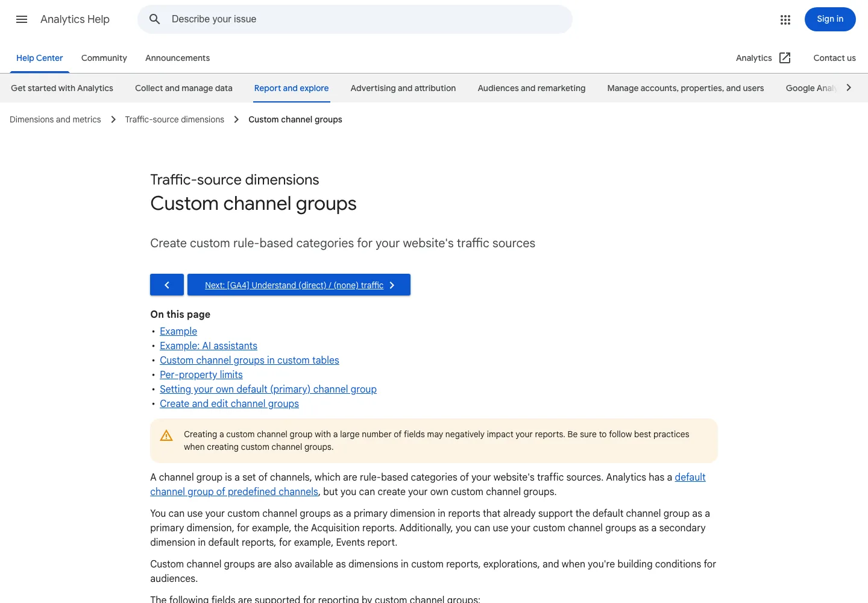Select Advertising and attribution topic
Screen dimensions: 868x603
403,88
